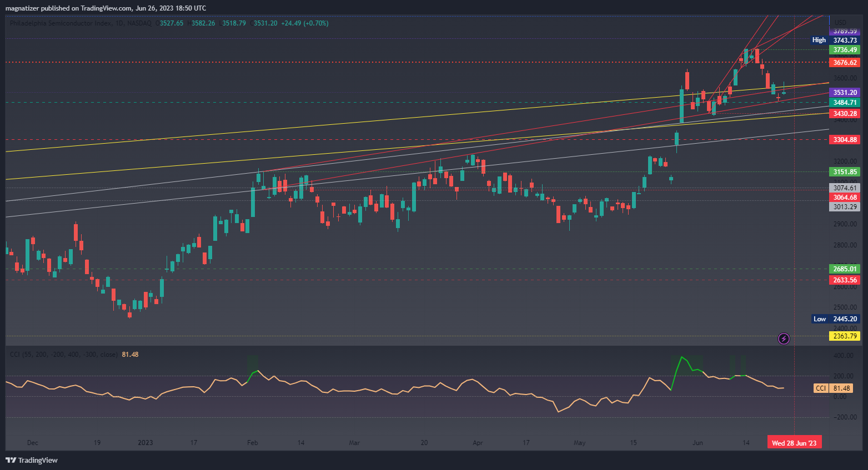
Task: Click the Jun label on time axis
Action: (x=698, y=443)
